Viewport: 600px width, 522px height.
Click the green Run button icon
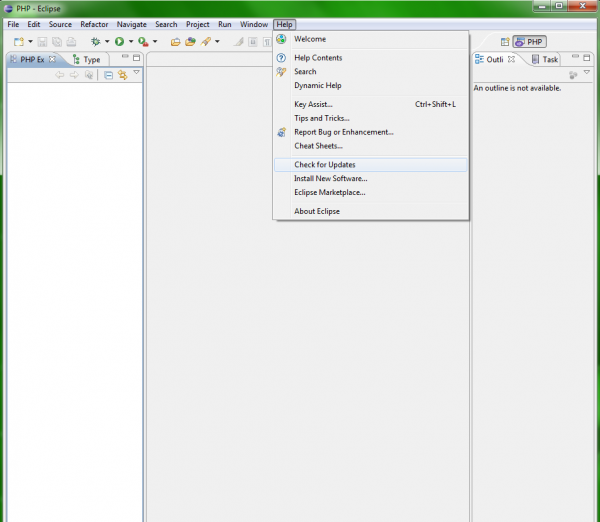(119, 41)
